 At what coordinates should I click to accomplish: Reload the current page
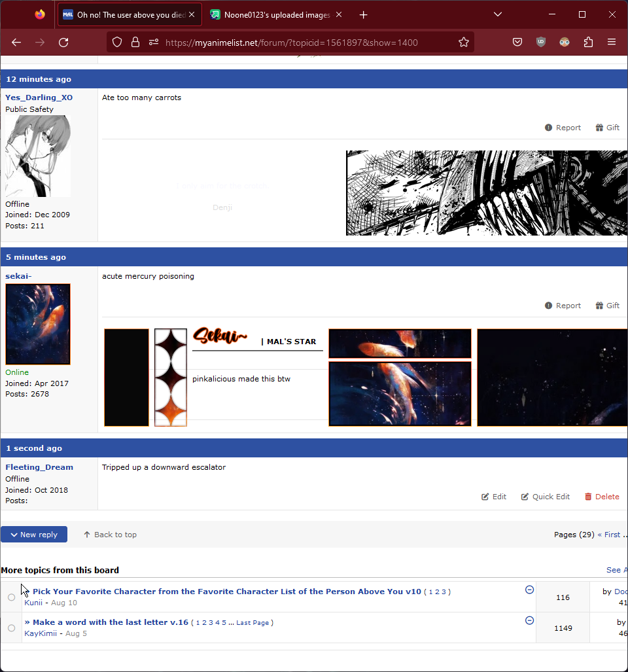pos(63,43)
